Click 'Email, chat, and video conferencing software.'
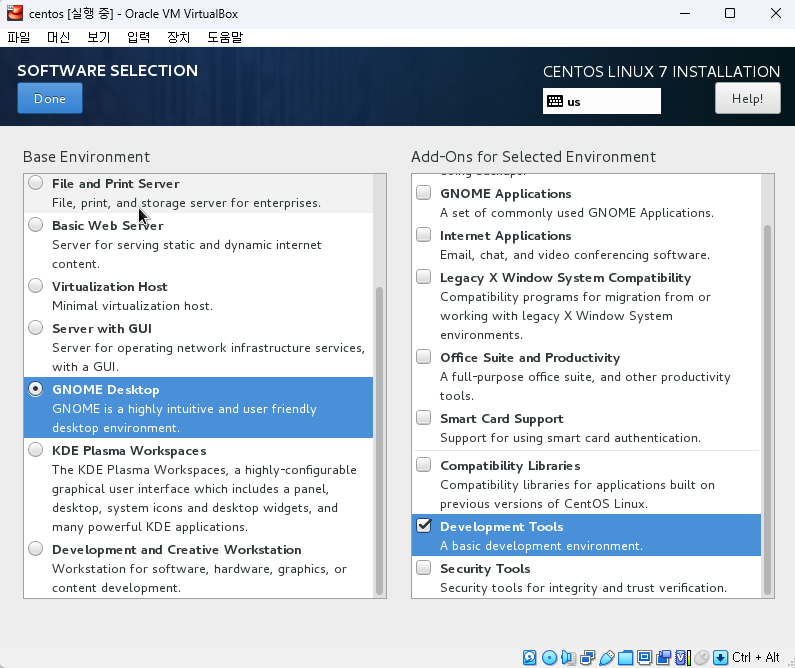This screenshot has height=668, width=795. pyautogui.click(x=574, y=254)
